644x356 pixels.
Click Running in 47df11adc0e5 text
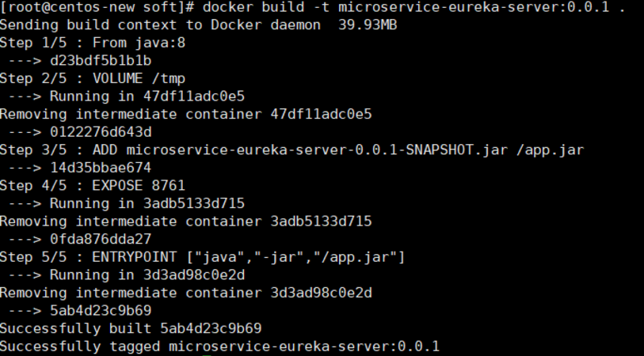click(x=147, y=97)
